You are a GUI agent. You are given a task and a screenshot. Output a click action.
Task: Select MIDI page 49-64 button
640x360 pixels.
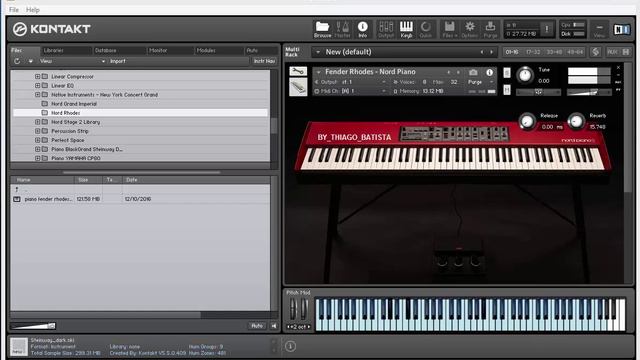coord(576,52)
